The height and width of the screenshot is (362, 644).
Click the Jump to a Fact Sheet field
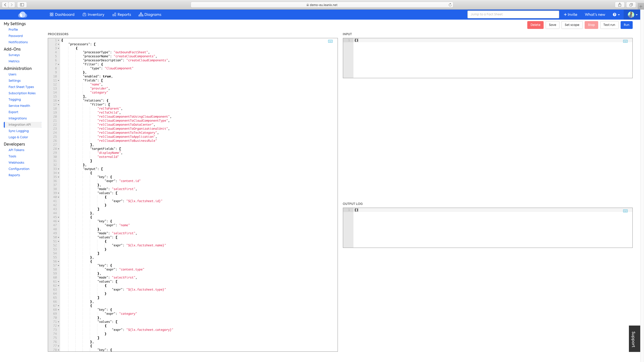point(513,14)
